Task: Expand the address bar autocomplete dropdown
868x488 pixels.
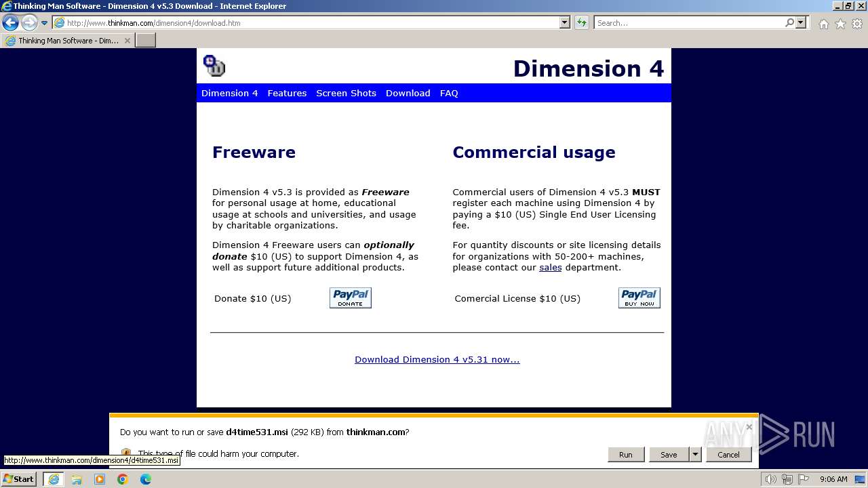Action: click(x=565, y=22)
